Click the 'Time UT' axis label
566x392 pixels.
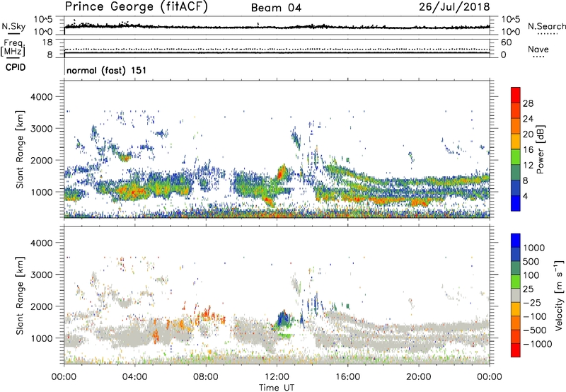coord(277,388)
